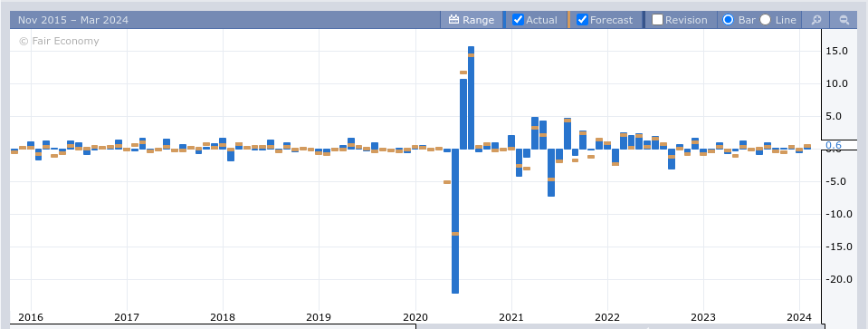
Task: Uncheck the Actual checkbox
Action: [x=518, y=20]
